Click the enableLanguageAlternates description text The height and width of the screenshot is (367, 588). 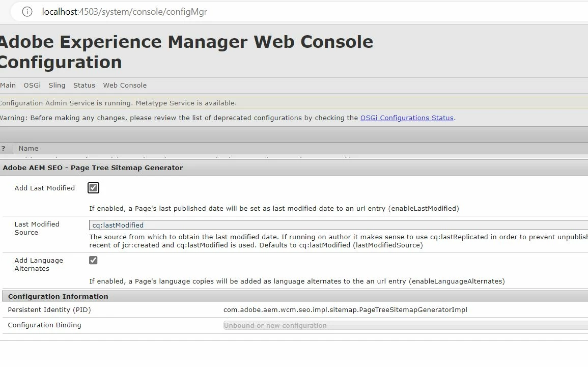(297, 281)
